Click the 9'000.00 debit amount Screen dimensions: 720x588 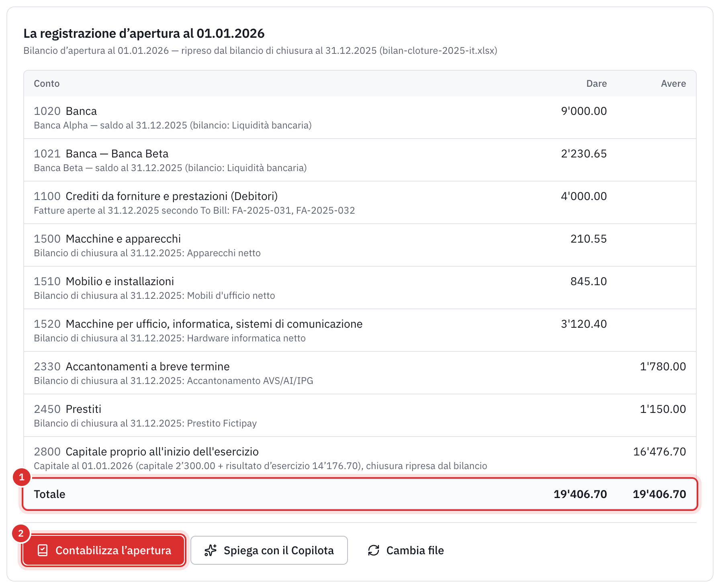584,111
